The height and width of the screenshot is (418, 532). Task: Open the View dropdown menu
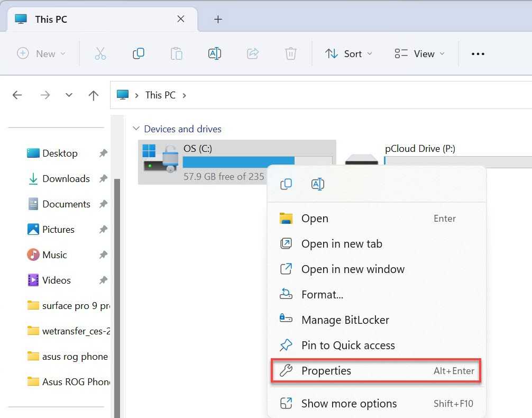click(x=420, y=53)
